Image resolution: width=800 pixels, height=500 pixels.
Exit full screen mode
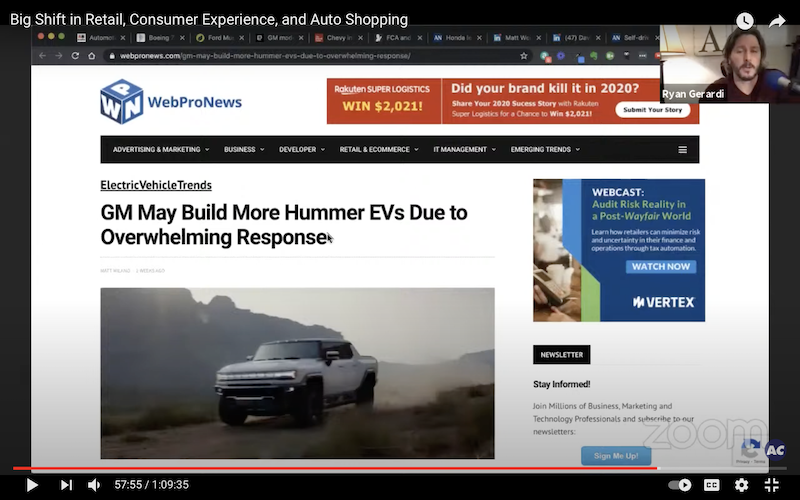click(771, 485)
